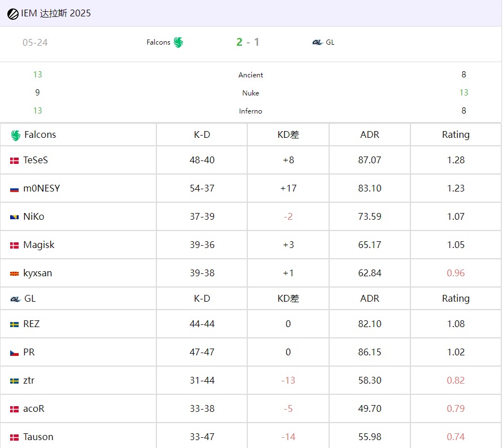The image size is (503, 448).
Task: Click the GL table K-D column header
Action: [x=202, y=298]
